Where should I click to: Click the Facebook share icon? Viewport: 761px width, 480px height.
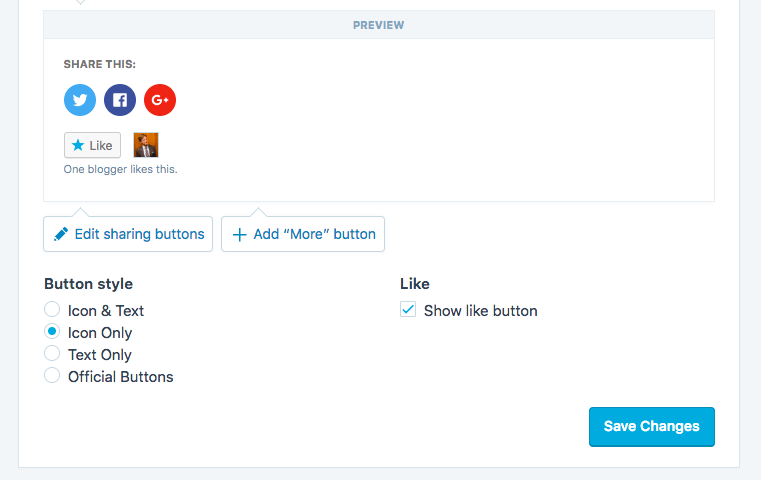pyautogui.click(x=120, y=100)
